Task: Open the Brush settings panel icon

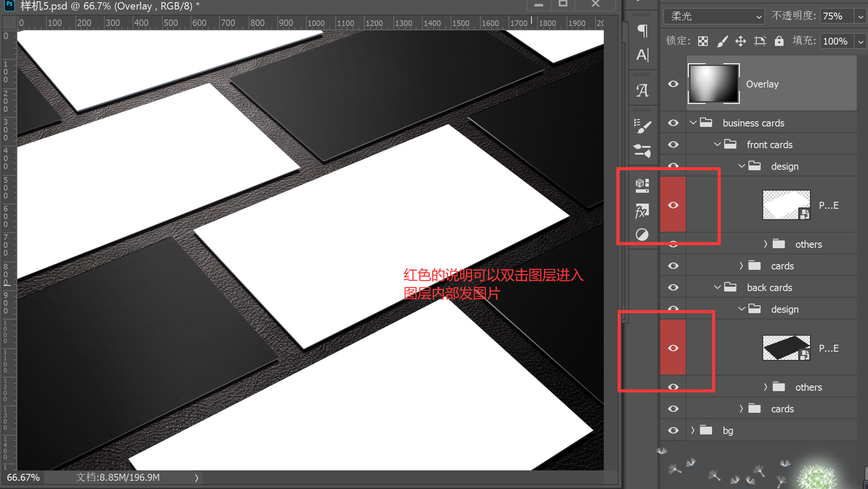Action: pyautogui.click(x=642, y=126)
